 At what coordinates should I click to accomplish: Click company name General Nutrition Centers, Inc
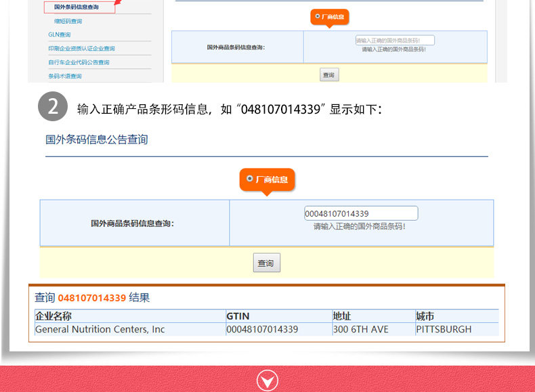click(x=100, y=329)
